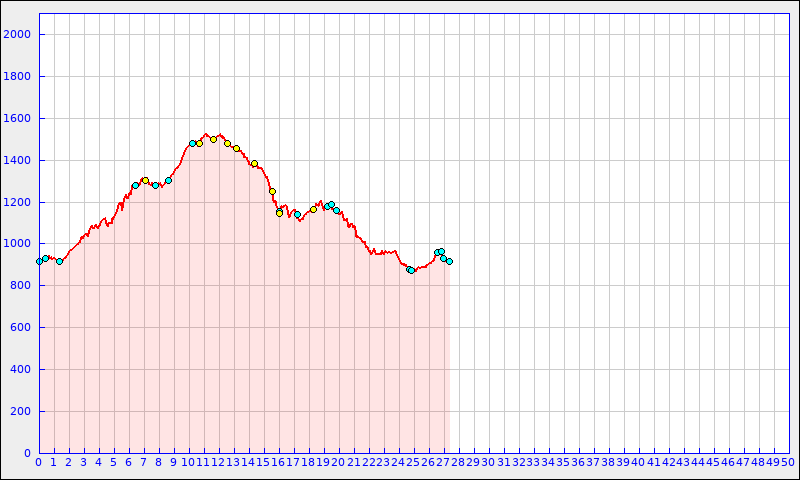
Task: Click the yellow waypoint near km 18.3
Action: click(x=313, y=209)
